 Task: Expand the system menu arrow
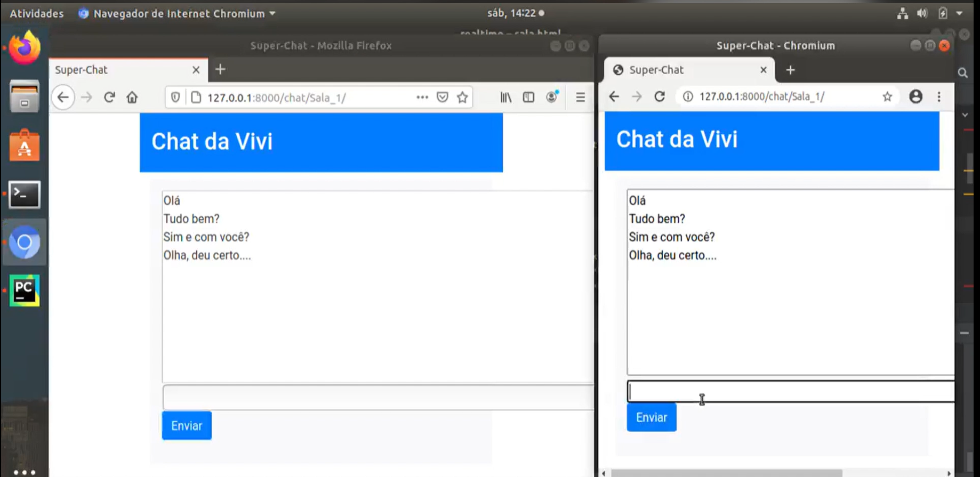tap(959, 13)
